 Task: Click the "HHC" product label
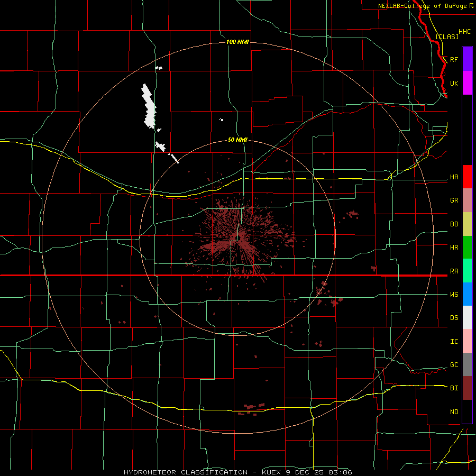point(464,32)
